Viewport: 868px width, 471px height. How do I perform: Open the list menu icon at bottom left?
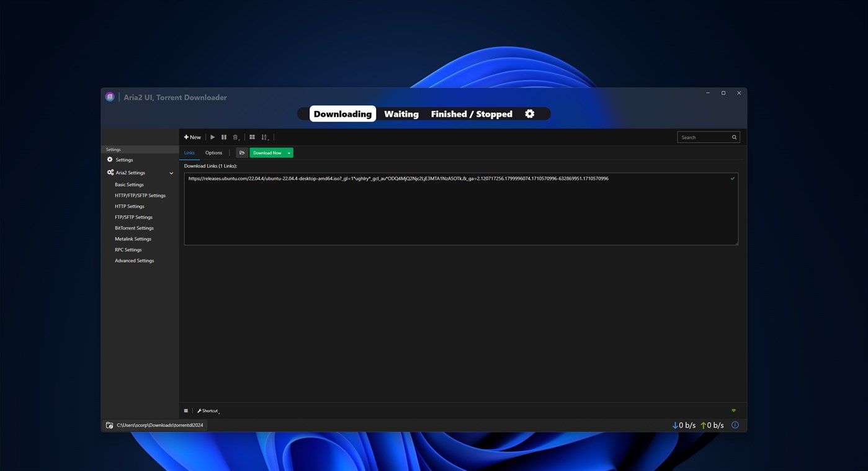click(186, 410)
